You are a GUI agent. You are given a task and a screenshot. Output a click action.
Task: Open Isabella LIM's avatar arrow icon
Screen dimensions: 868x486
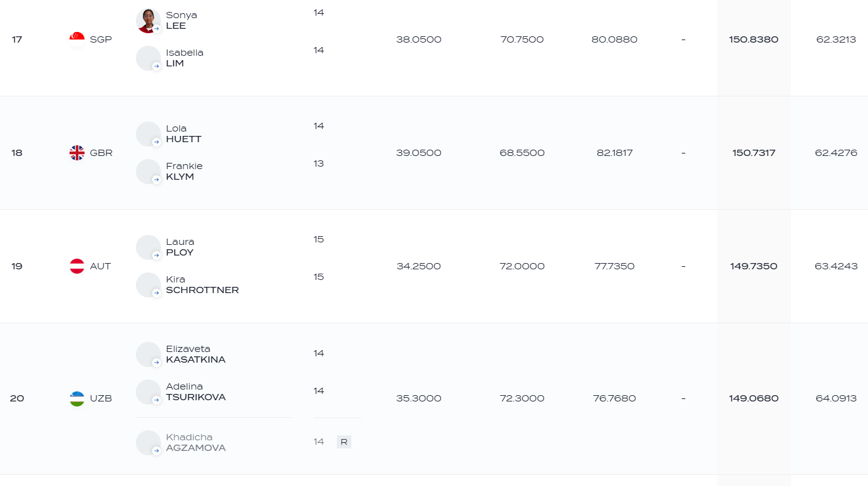point(157,66)
